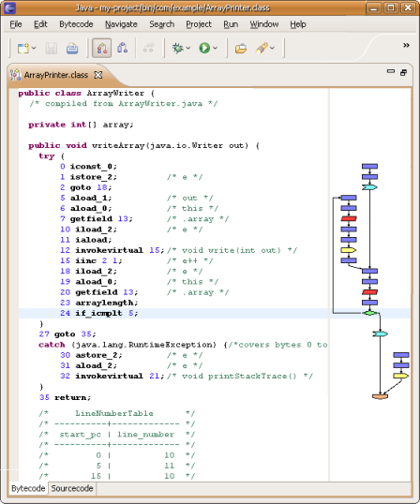Click the cyan goto node beside 'goto 18'
The height and width of the screenshot is (504, 420).
click(369, 187)
